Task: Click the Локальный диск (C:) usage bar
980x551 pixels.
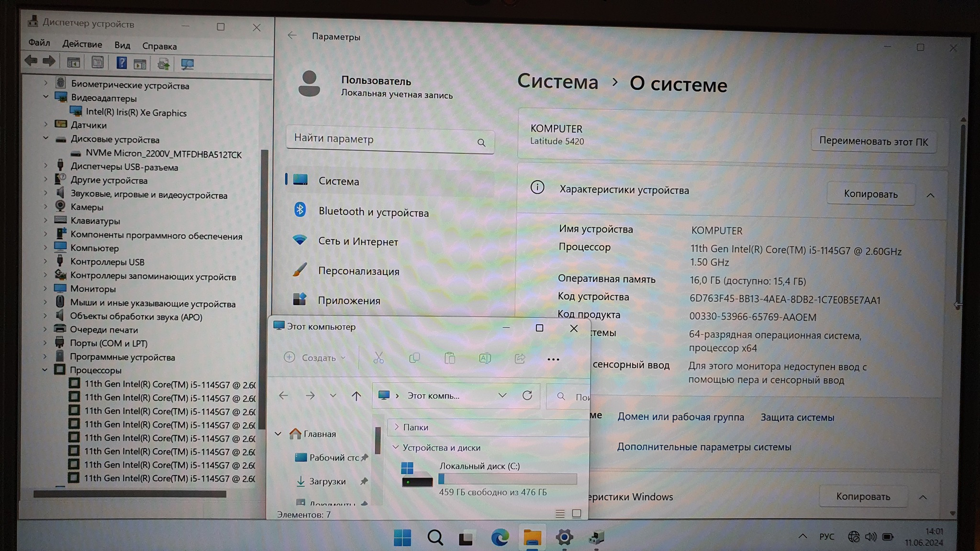Action: coord(507,479)
